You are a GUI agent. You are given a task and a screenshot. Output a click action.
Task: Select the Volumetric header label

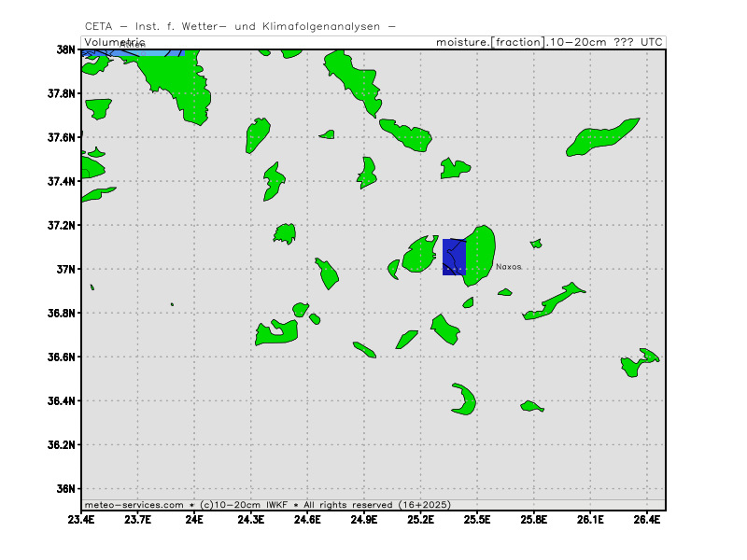tap(115, 42)
